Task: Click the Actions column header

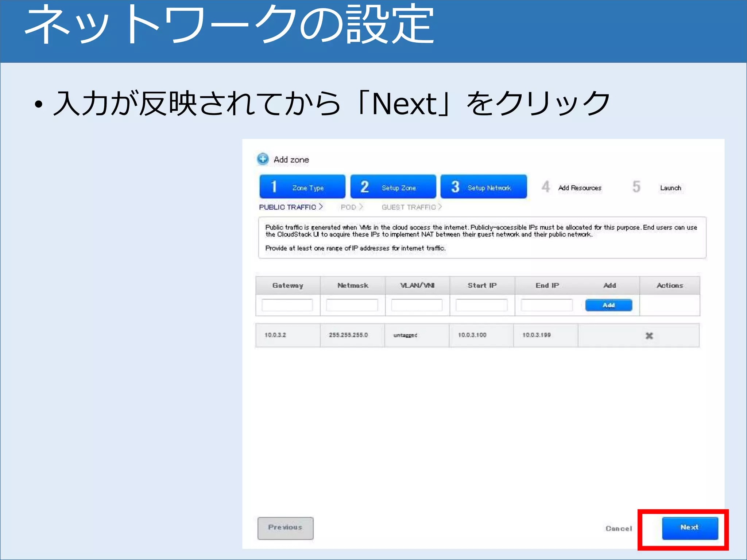Action: coord(670,285)
